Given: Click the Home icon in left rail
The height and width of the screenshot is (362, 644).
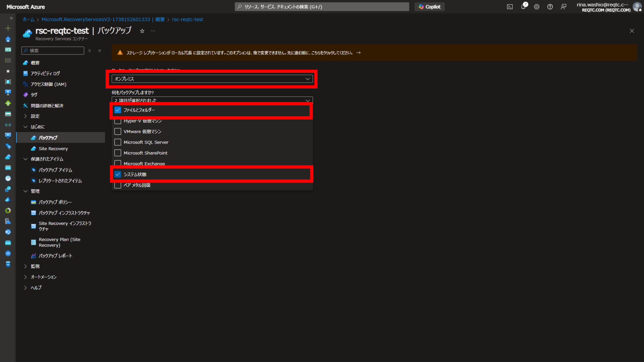Looking at the screenshot, I should (8, 39).
